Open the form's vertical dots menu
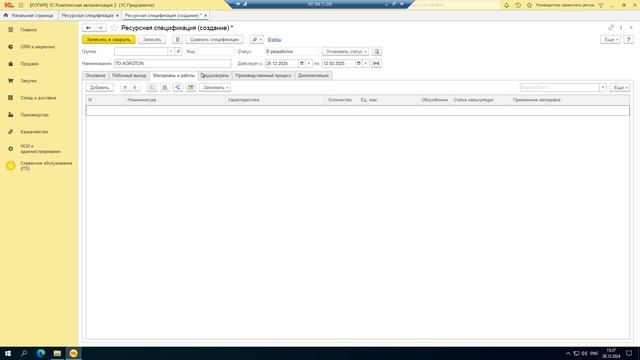This screenshot has height=360, width=640. [621, 28]
